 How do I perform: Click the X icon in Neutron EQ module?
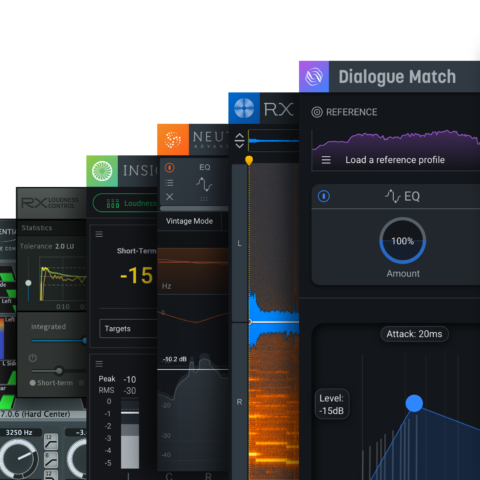click(169, 197)
